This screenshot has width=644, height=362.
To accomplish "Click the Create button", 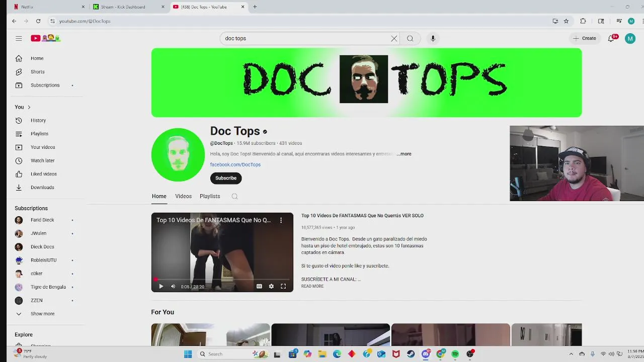I will (584, 38).
